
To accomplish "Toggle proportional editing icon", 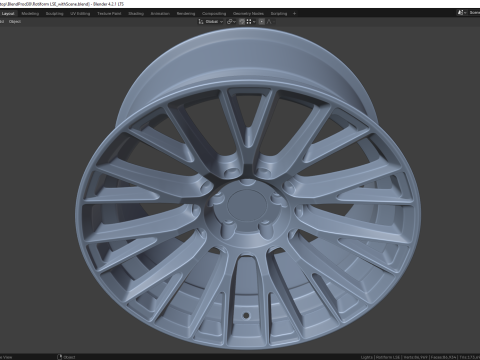I will click(262, 22).
